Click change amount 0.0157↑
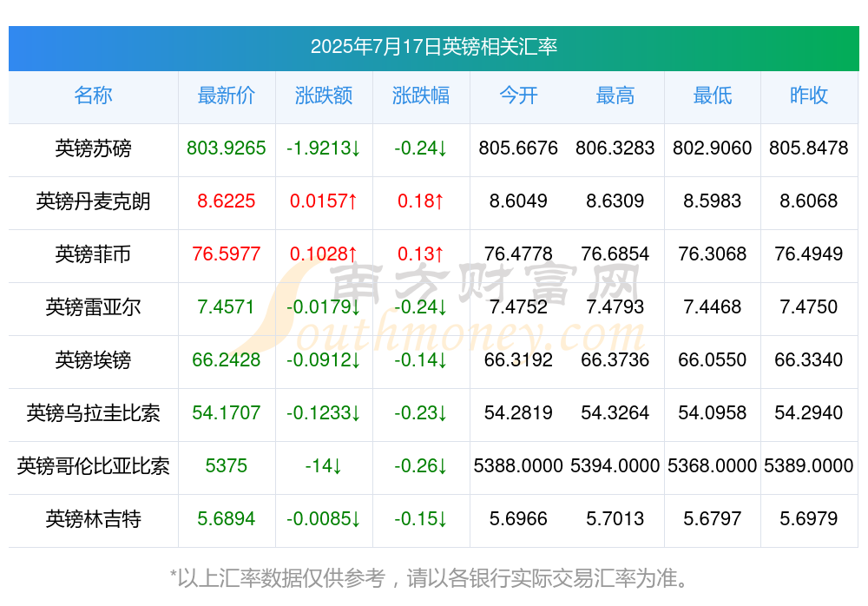This screenshot has width=868, height=606. 323,201
